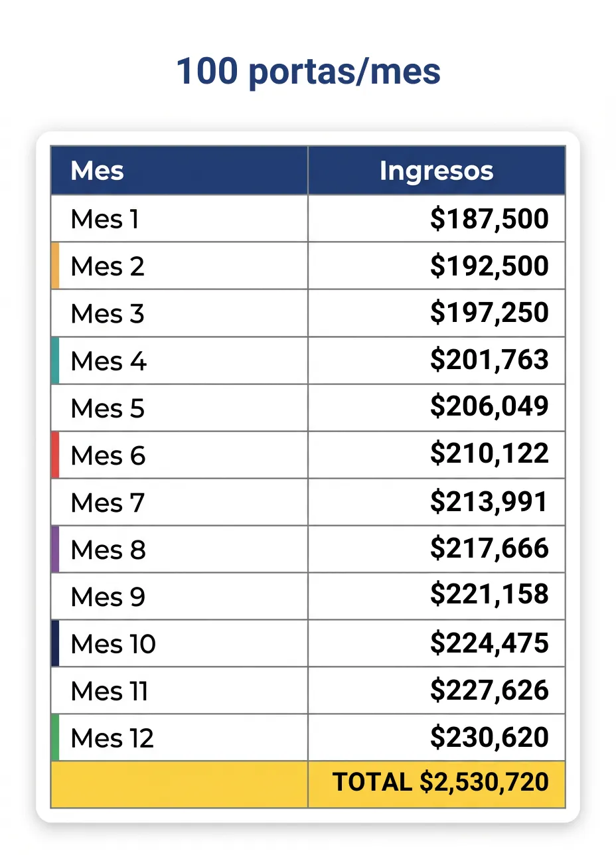Click the Mes 5 row label
This screenshot has height=863, width=616.
coord(108,408)
